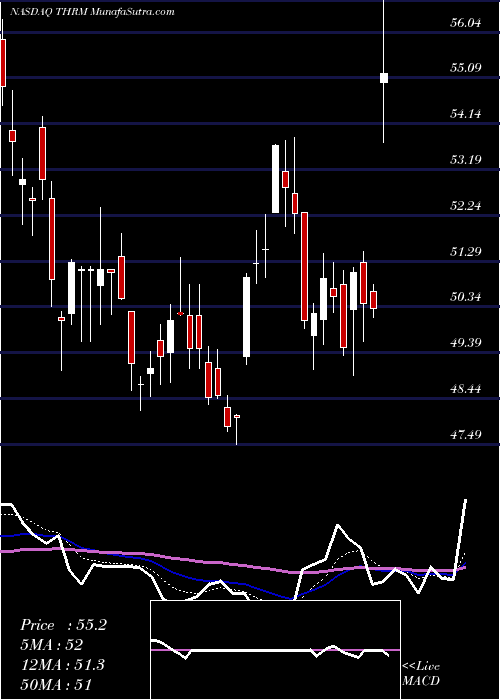The width and height of the screenshot is (500, 700).
Task: Click the MACD inset chart panel
Action: click(x=275, y=650)
